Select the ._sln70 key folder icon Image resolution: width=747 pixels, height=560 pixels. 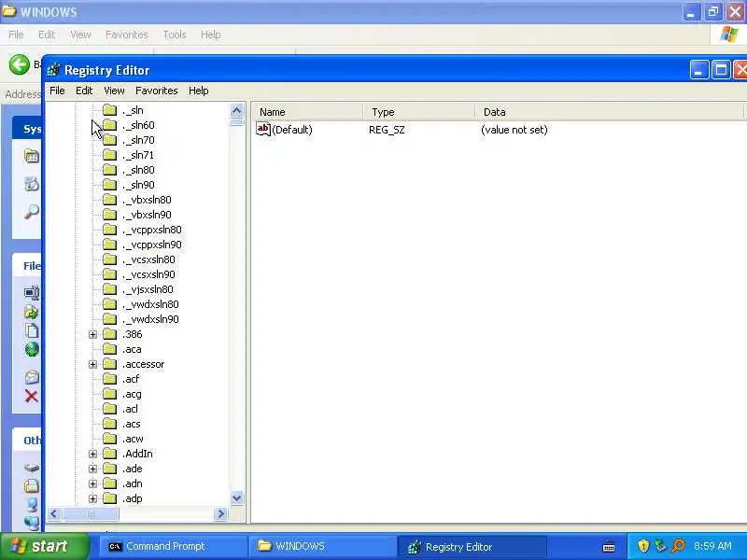[109, 140]
